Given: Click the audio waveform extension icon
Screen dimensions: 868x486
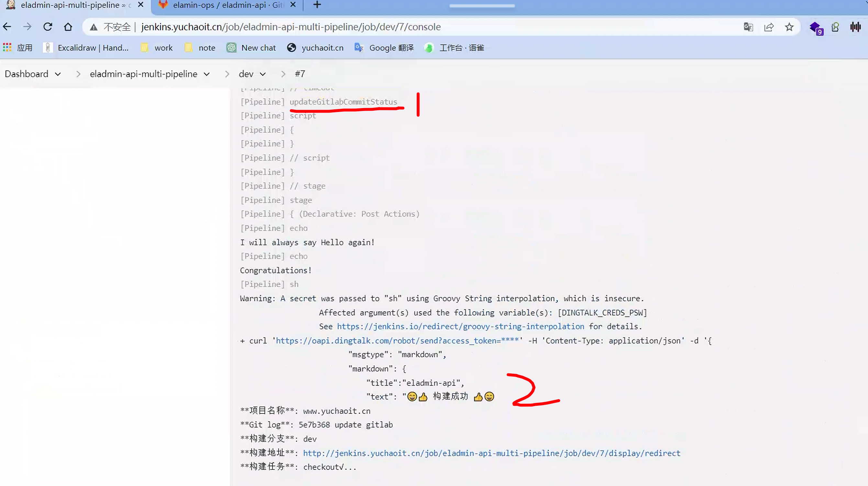Looking at the screenshot, I should point(855,27).
